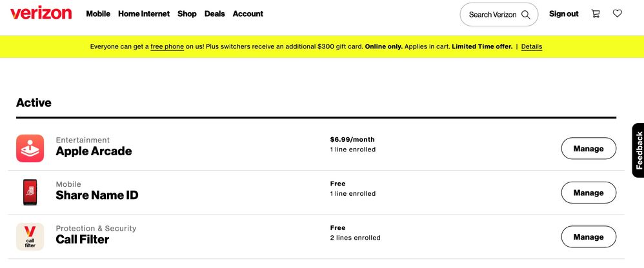Click the magnifying glass search icon
This screenshot has height=268, width=644.
coord(526,15)
